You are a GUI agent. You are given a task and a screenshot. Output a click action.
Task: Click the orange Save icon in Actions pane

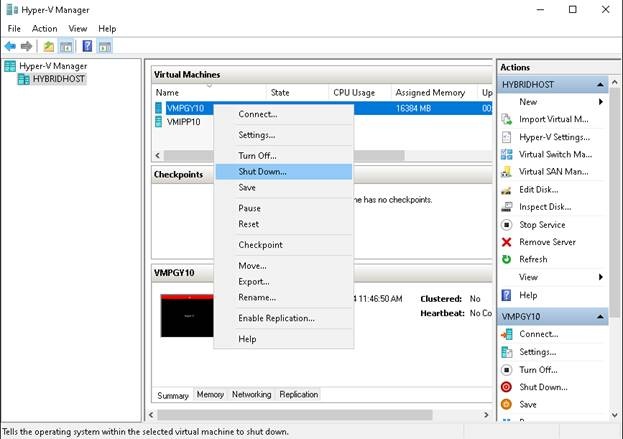(507, 404)
